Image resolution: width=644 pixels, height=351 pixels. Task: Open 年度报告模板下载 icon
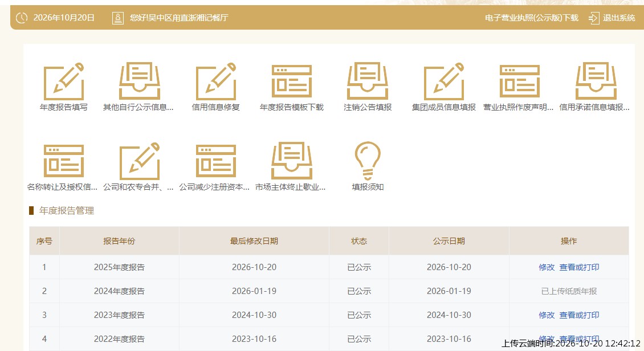[292, 81]
